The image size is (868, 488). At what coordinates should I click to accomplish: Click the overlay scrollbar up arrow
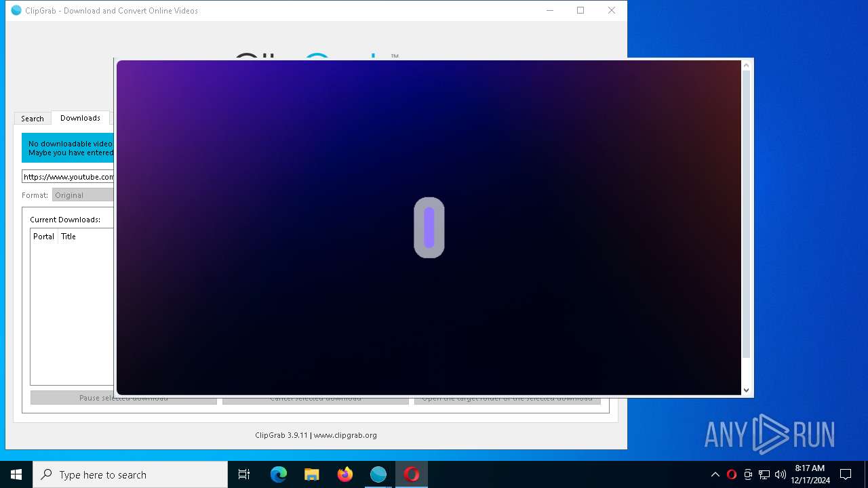tap(747, 65)
